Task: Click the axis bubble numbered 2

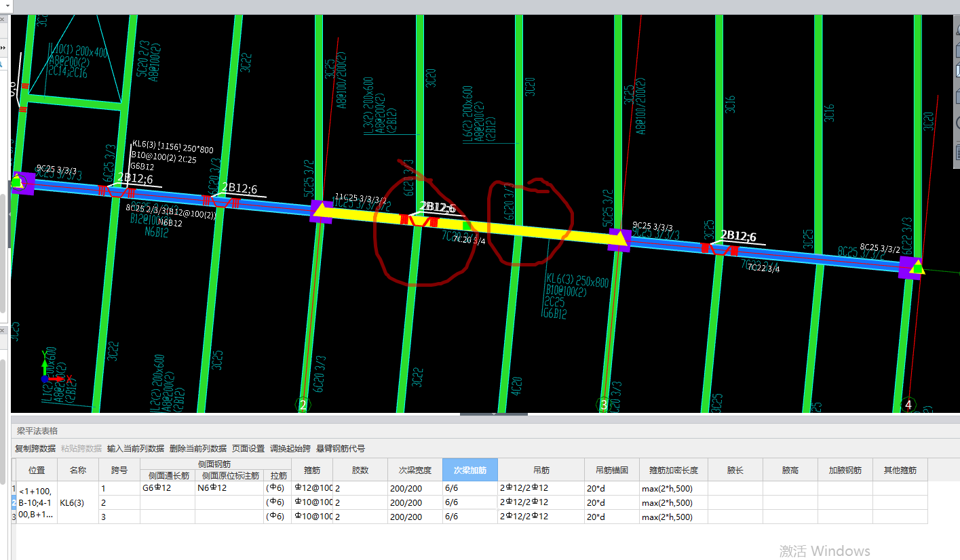Action: [303, 405]
